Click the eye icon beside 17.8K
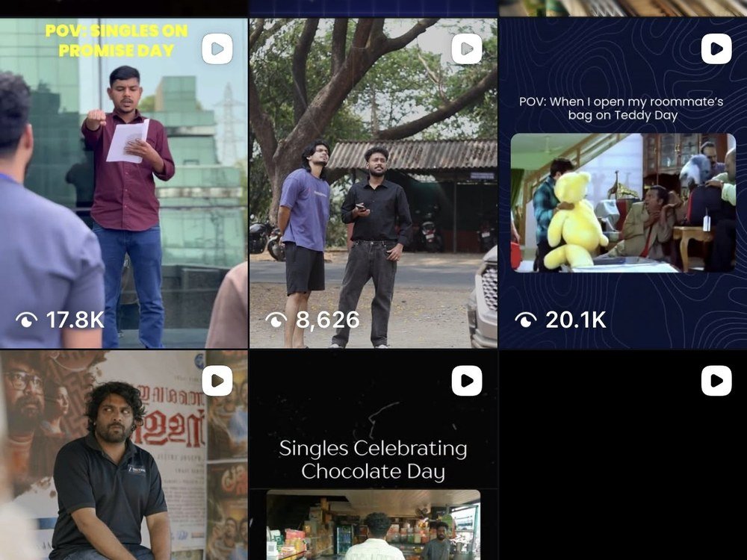 27,320
